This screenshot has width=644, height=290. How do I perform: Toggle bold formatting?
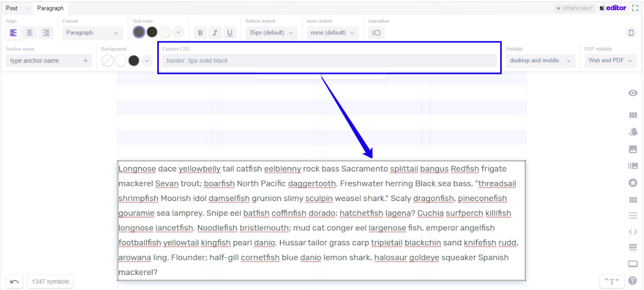[201, 33]
